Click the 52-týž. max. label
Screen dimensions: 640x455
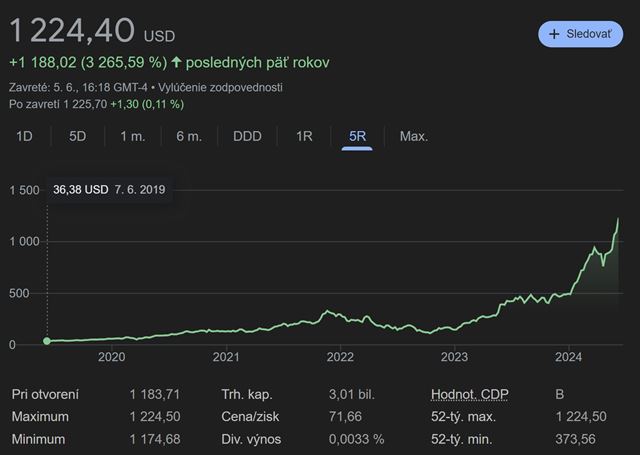463,417
